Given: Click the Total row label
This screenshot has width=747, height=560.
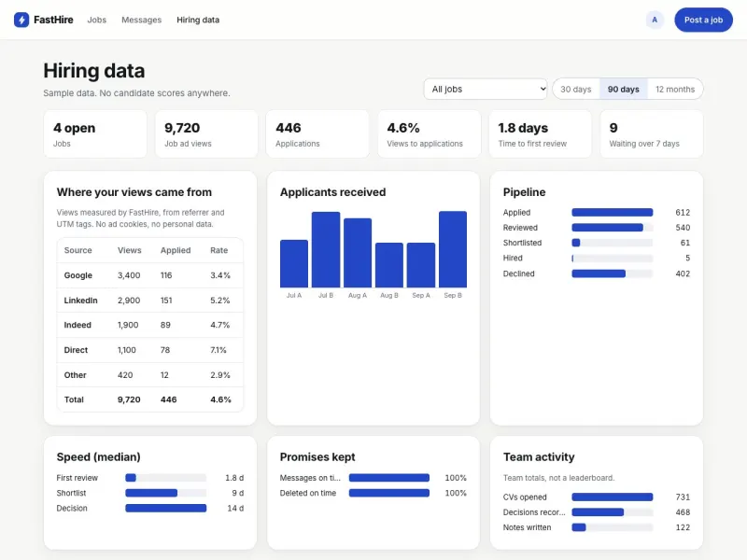Looking at the screenshot, I should [74, 399].
